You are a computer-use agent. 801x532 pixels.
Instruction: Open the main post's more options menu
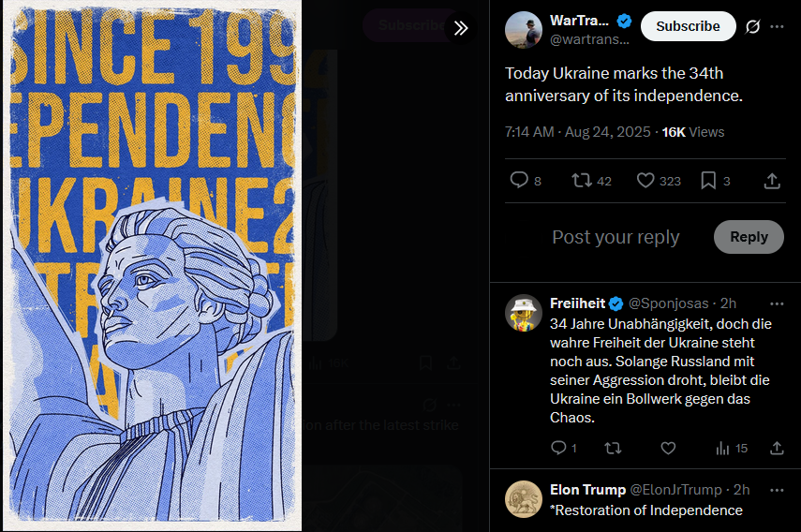[x=777, y=27]
